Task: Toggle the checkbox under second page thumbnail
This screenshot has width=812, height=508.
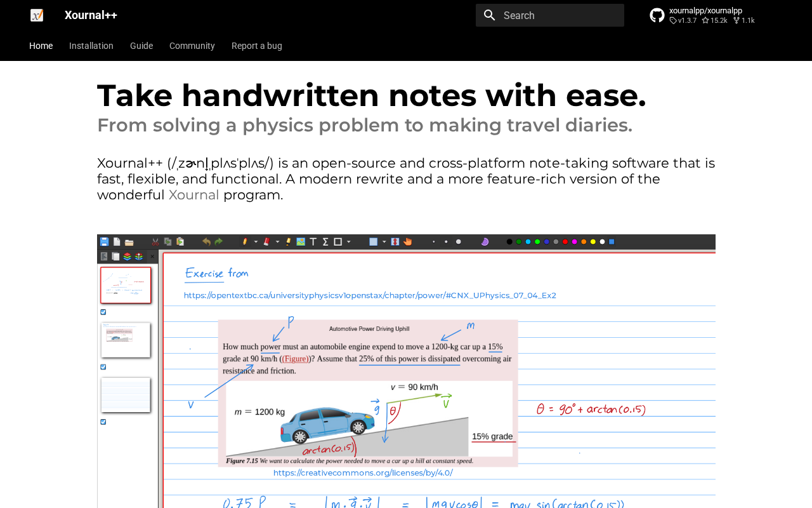Action: 103,367
